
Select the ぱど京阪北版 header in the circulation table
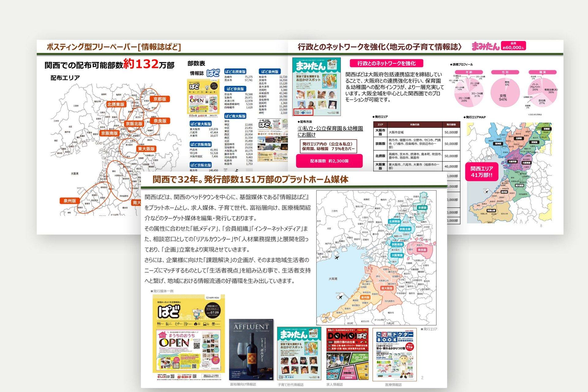(x=201, y=165)
